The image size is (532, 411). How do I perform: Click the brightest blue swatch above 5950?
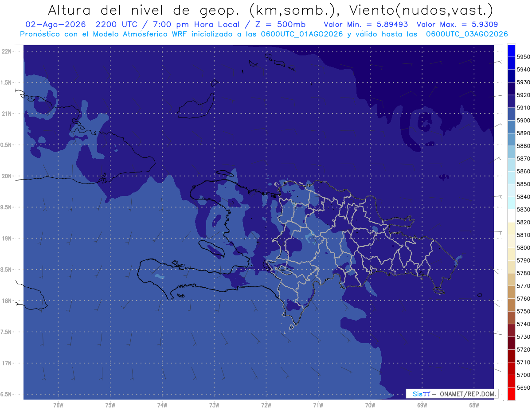[x=511, y=51]
